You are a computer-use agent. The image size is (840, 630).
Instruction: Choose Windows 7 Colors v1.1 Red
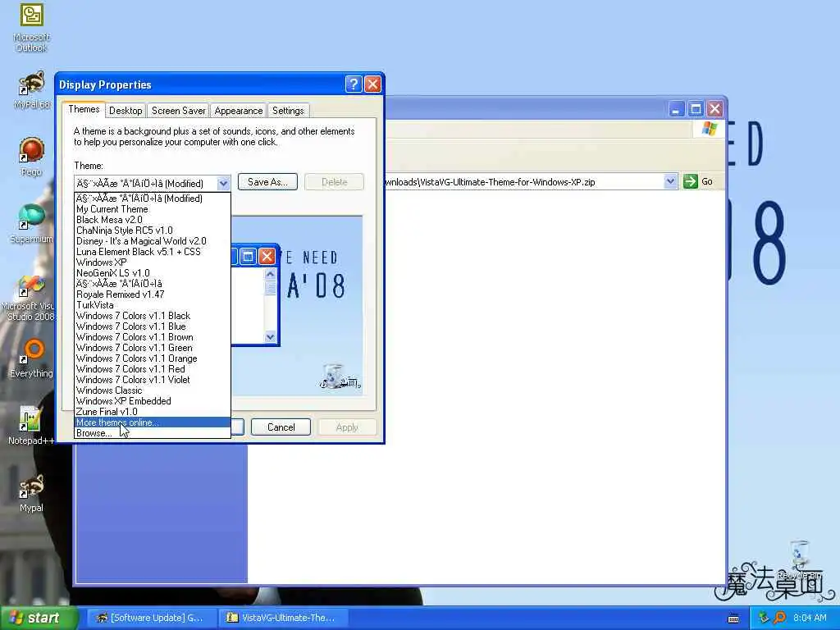[x=152, y=369]
